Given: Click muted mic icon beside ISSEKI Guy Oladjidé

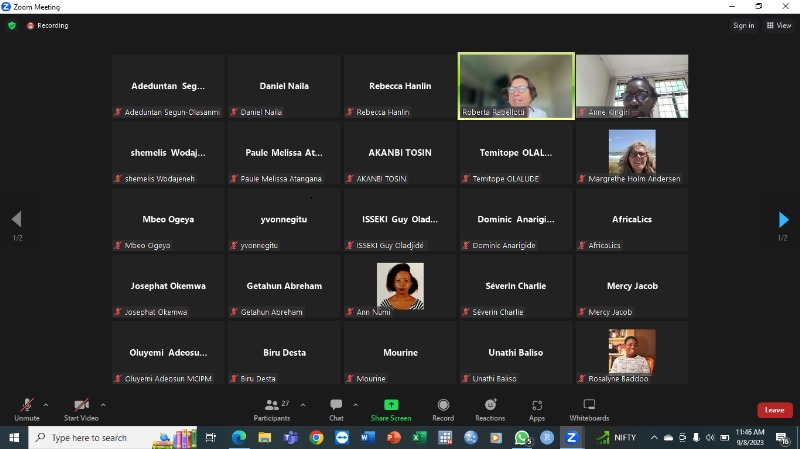Looking at the screenshot, I should click(x=350, y=245).
